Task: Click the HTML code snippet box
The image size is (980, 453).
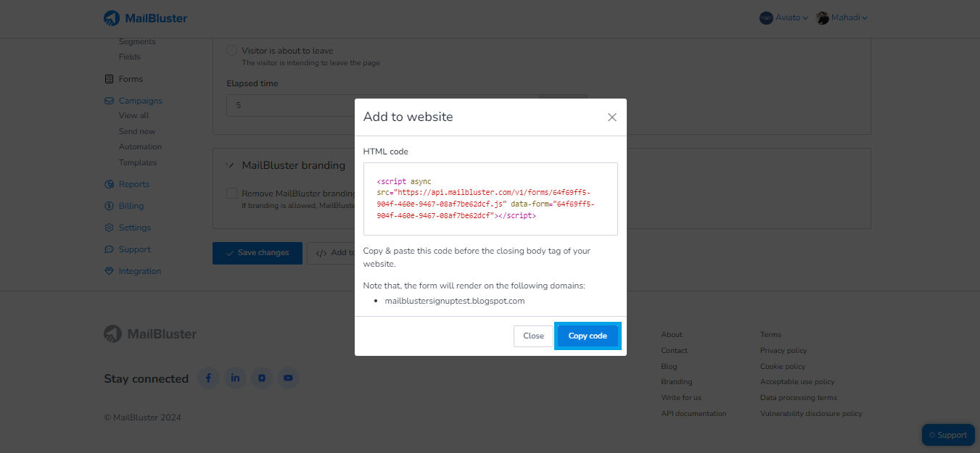Action: point(490,199)
